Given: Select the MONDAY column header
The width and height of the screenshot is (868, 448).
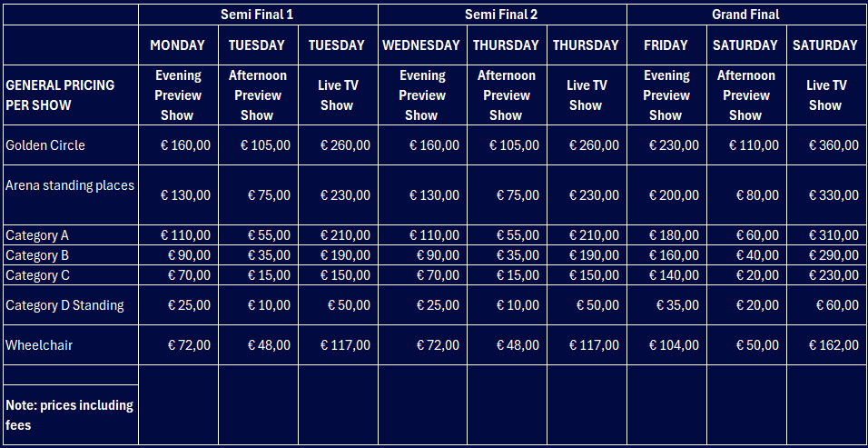Looking at the screenshot, I should [x=178, y=45].
